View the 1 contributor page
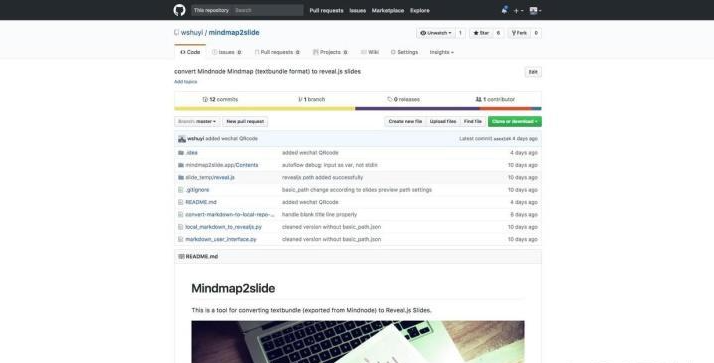The height and width of the screenshot is (363, 714). [x=495, y=99]
